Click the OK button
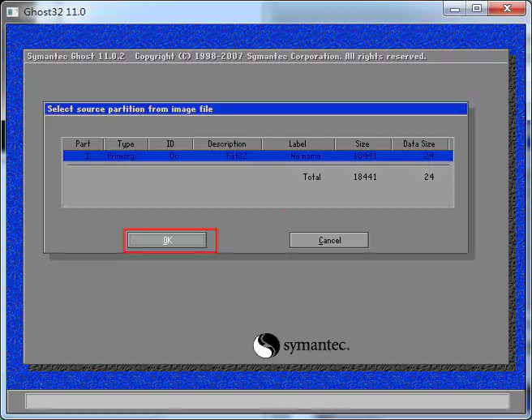Image resolution: width=532 pixels, height=420 pixels. tap(167, 240)
